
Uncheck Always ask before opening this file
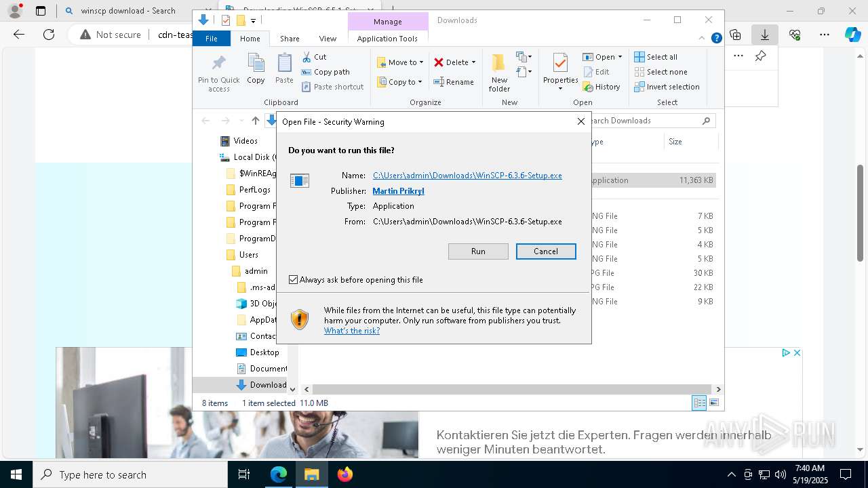pos(294,280)
